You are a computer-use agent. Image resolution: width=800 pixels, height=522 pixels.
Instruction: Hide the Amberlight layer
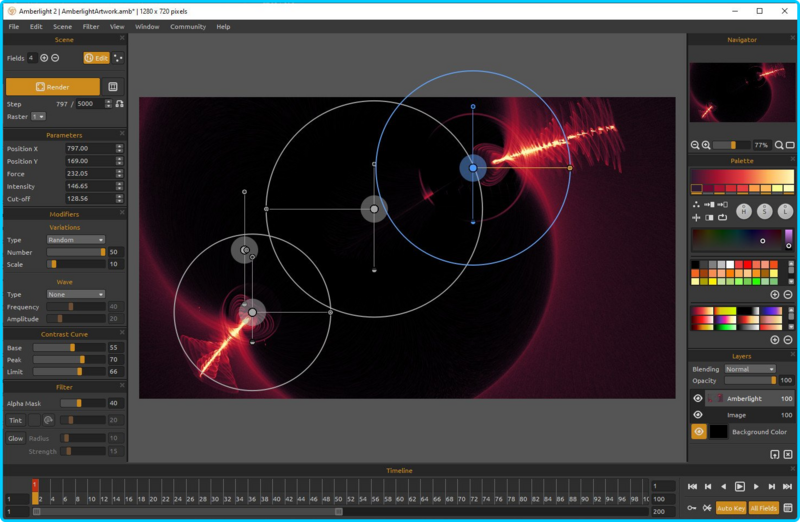(x=698, y=399)
